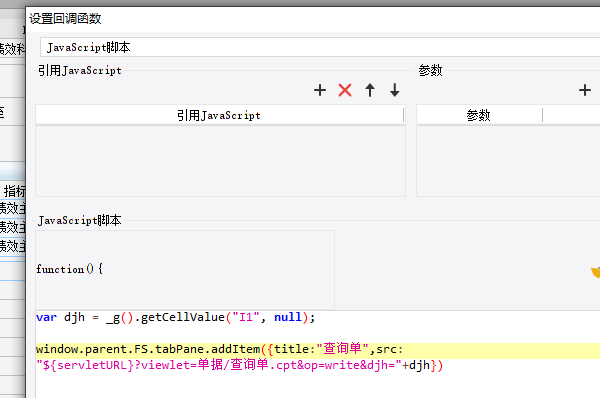Select the third 绩效 row under 指标
This screenshot has width=600, height=398.
pos(13,246)
